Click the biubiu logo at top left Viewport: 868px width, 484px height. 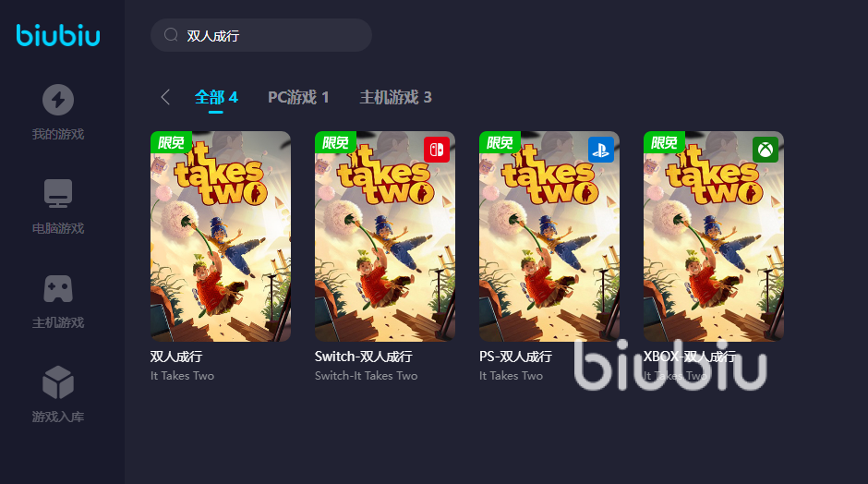58,35
